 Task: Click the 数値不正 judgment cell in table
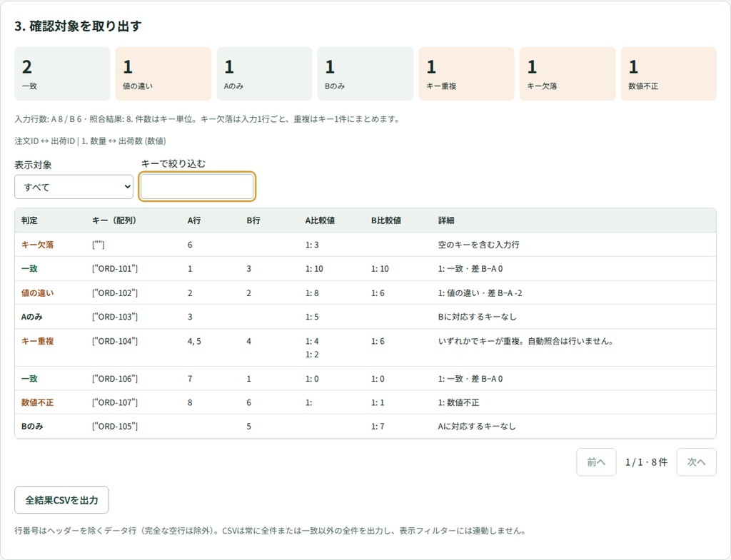(37, 402)
